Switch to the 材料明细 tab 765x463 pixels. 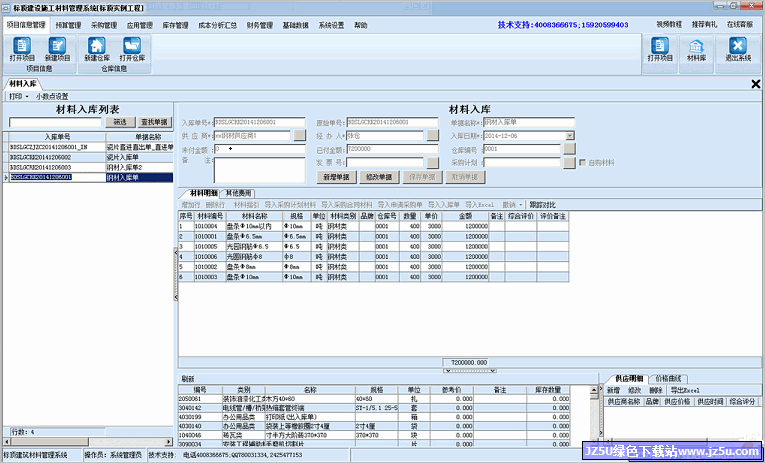click(203, 193)
